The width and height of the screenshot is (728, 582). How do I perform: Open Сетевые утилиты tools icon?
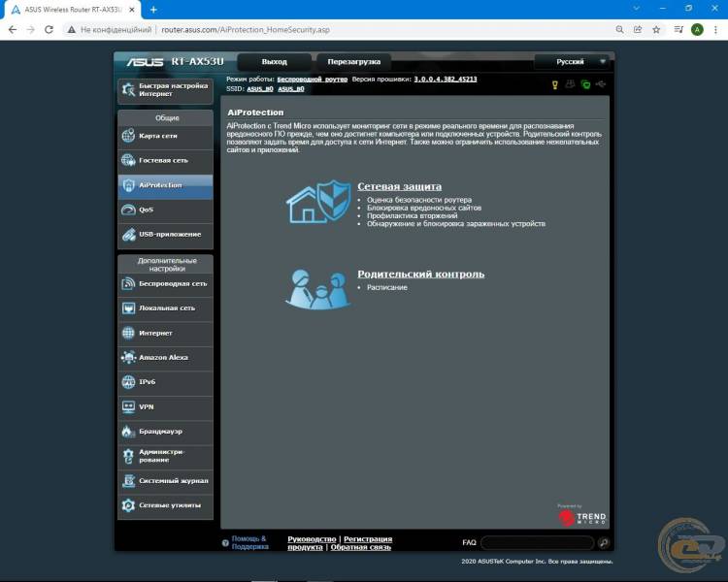pos(128,505)
